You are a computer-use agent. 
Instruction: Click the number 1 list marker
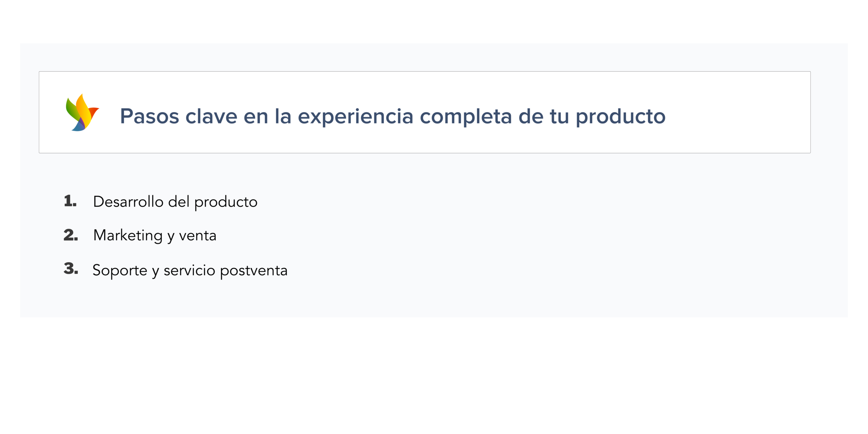[70, 201]
